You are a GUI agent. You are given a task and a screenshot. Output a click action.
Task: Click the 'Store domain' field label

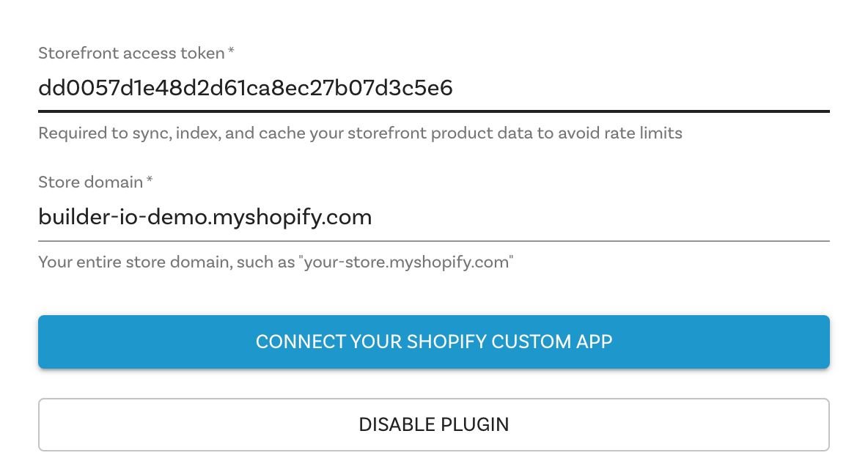[x=89, y=182]
